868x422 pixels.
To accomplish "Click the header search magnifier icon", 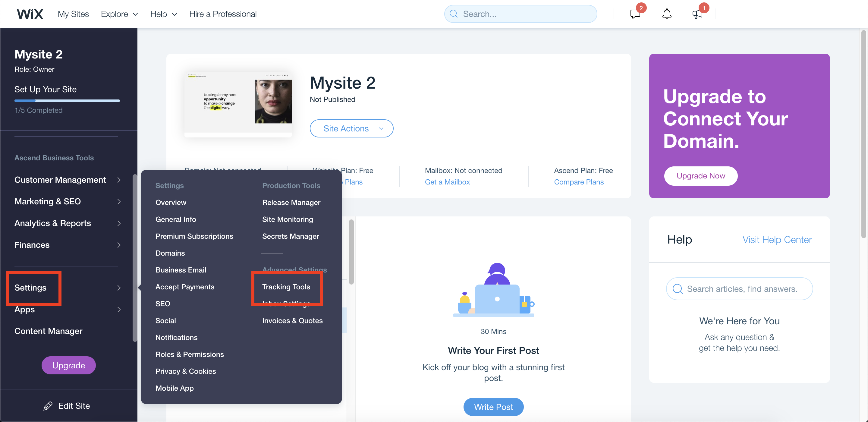I will (x=454, y=14).
